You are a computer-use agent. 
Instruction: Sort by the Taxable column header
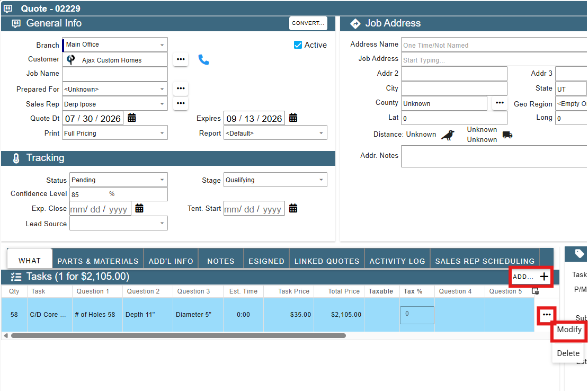click(x=381, y=291)
